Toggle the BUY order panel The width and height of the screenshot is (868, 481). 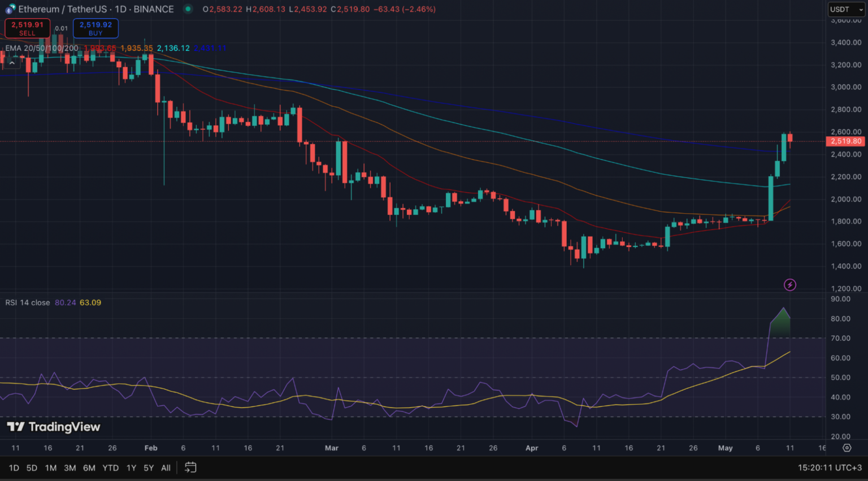click(96, 27)
